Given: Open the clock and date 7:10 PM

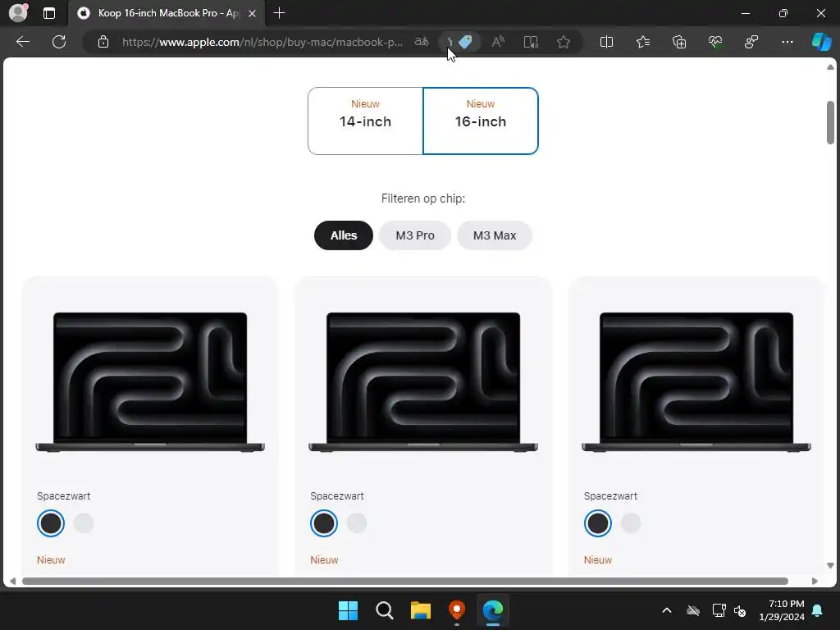Looking at the screenshot, I should [782, 610].
